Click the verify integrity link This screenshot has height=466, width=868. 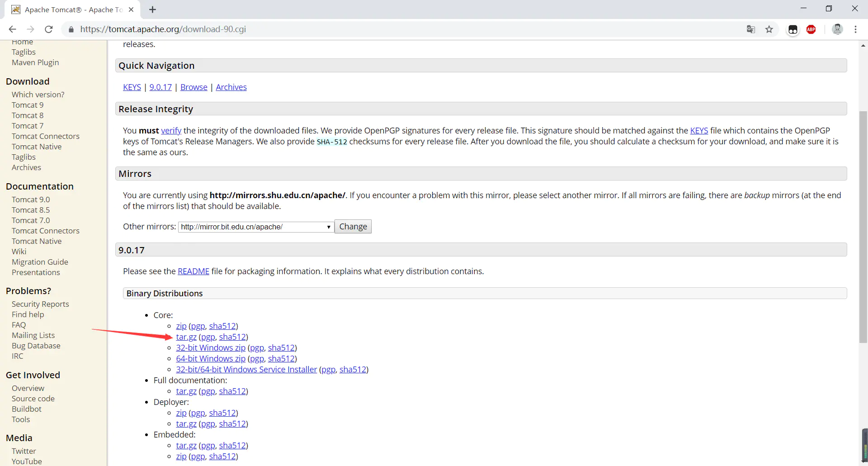click(171, 131)
